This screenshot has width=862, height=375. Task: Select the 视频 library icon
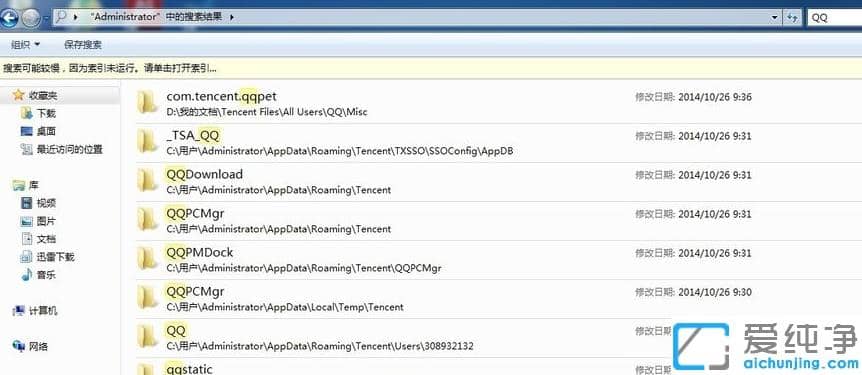click(26, 203)
